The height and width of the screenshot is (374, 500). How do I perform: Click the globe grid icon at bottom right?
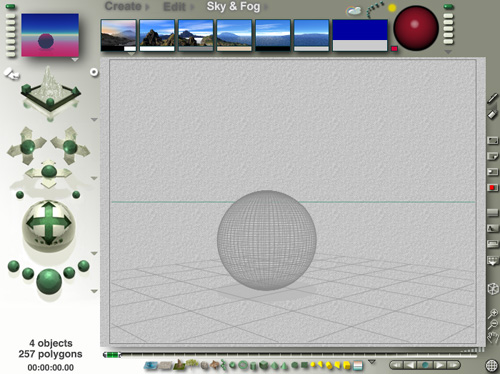(x=491, y=365)
